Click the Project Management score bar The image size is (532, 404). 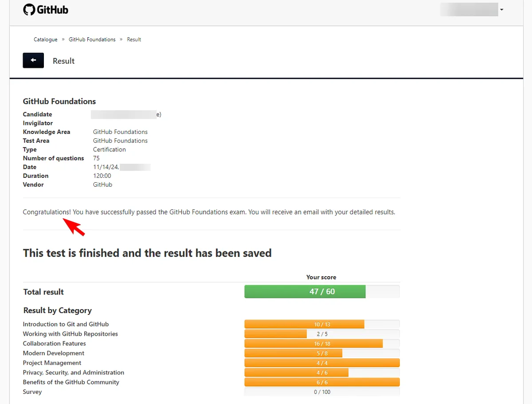click(322, 363)
